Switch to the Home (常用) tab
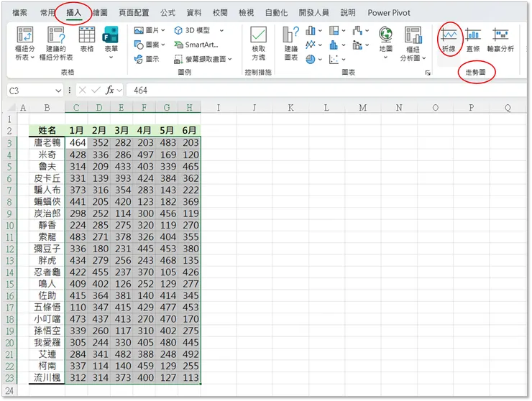532x401 pixels. 47,13
